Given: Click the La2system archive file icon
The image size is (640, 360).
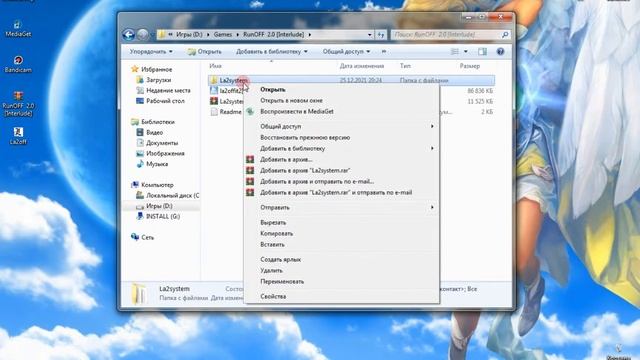Looking at the screenshot, I should [214, 101].
